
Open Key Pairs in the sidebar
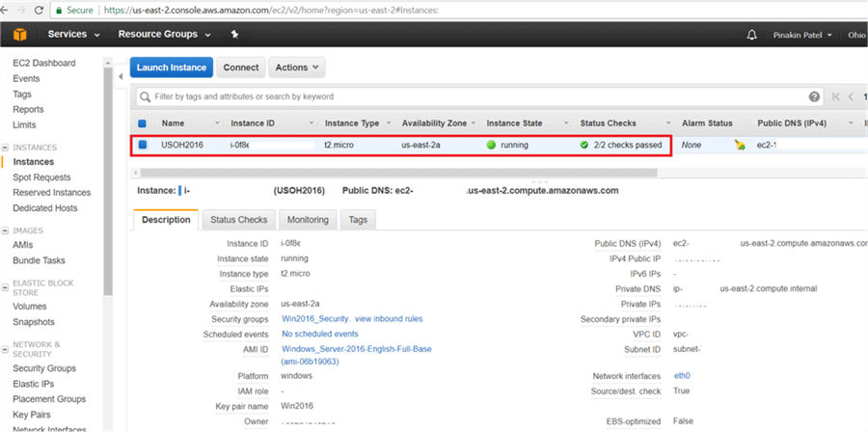pos(32,415)
